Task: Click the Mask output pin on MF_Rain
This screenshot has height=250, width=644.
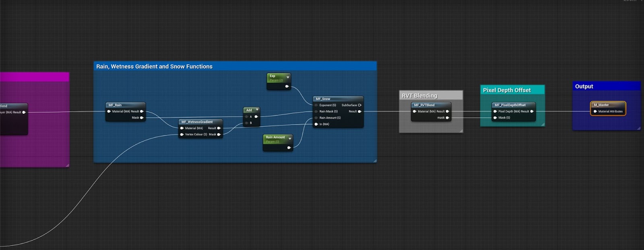Action: click(141, 118)
